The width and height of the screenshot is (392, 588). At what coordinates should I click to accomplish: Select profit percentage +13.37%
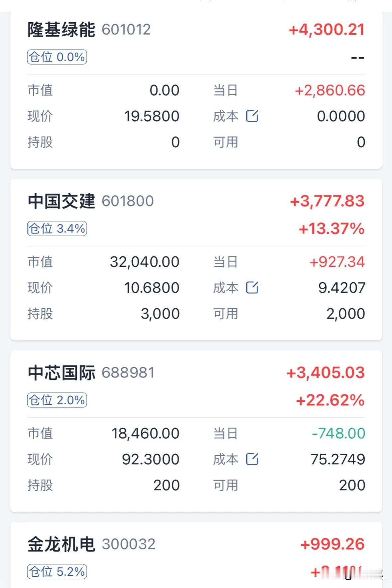(x=331, y=229)
